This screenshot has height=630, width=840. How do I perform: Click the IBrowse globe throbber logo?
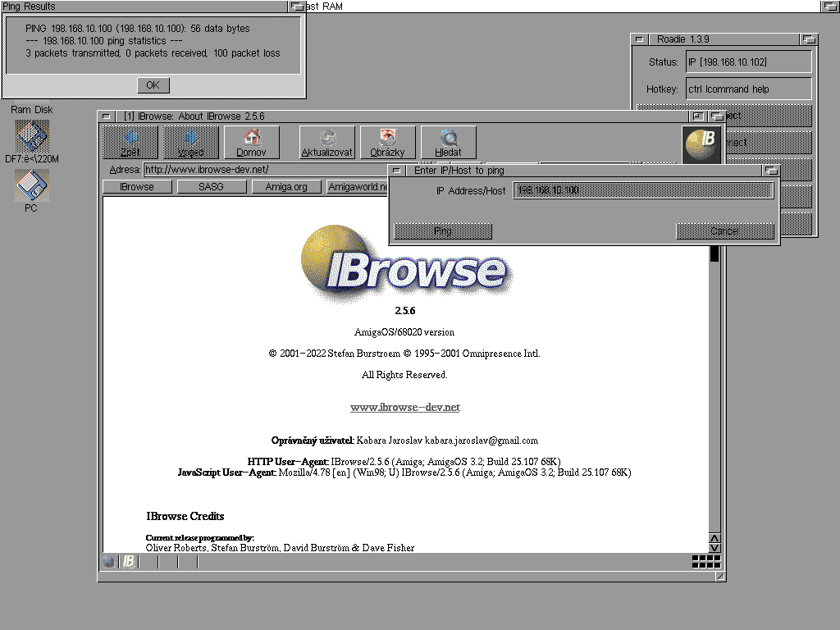point(703,143)
